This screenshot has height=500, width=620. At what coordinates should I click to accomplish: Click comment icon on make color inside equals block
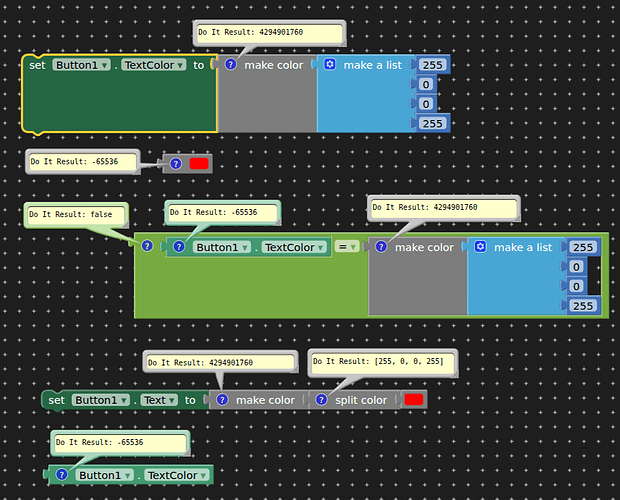click(380, 247)
